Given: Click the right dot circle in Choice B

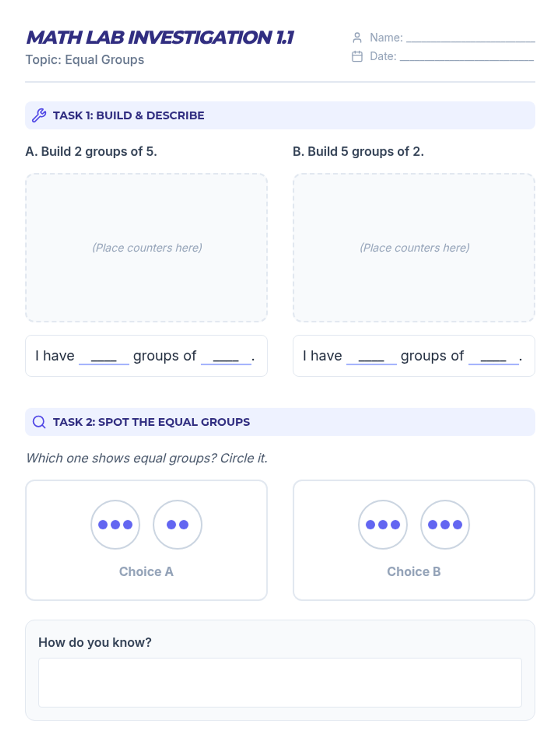Looking at the screenshot, I should [445, 524].
